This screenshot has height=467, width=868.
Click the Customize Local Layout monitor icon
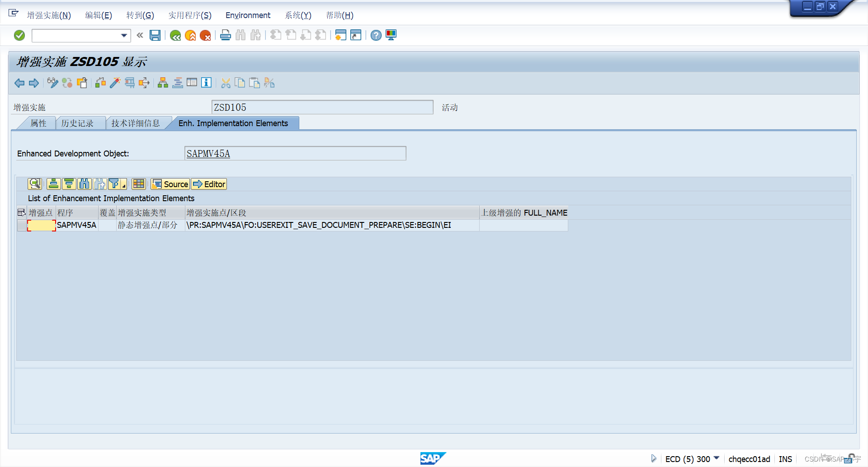point(391,35)
